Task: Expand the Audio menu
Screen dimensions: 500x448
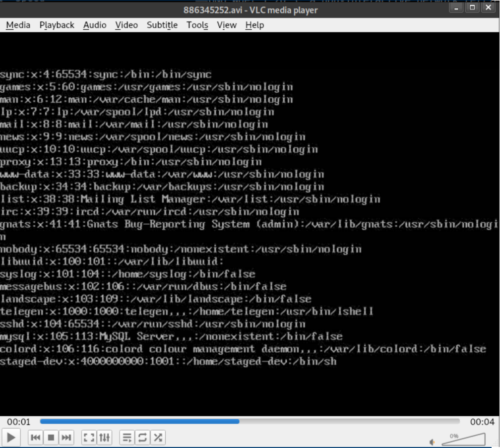Action: tap(94, 25)
